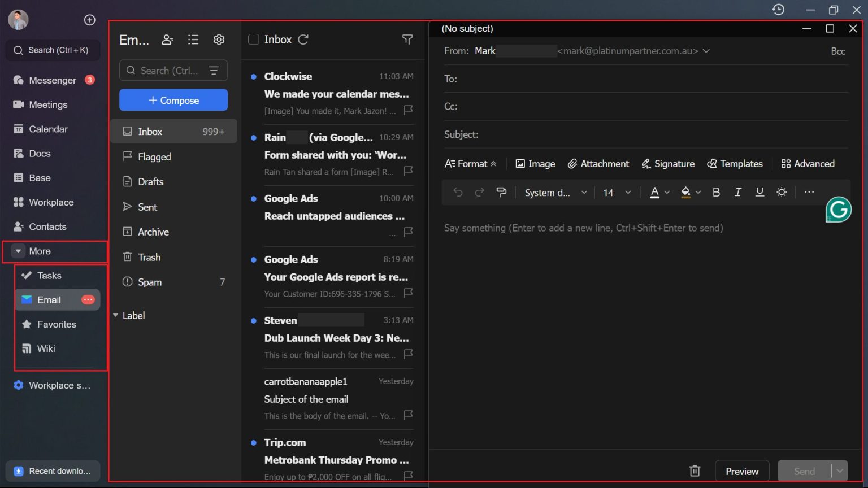
Task: Expand the sender address dropdown
Action: coord(706,51)
